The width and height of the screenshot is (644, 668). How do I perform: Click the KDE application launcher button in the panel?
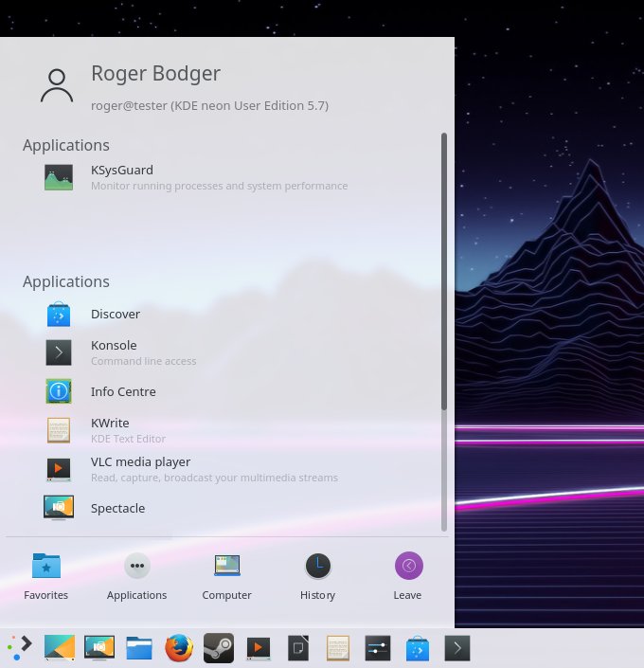(x=20, y=648)
